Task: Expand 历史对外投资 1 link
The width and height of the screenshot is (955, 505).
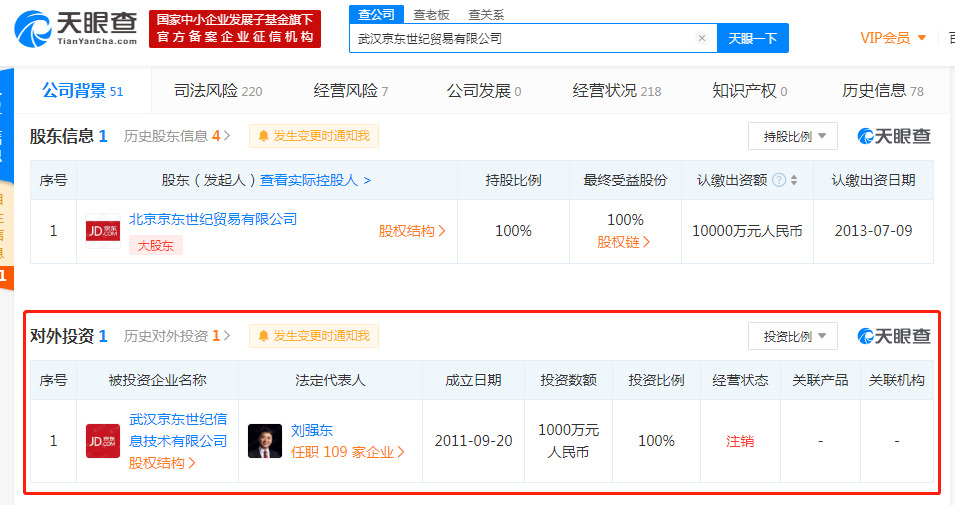Action: coord(177,336)
